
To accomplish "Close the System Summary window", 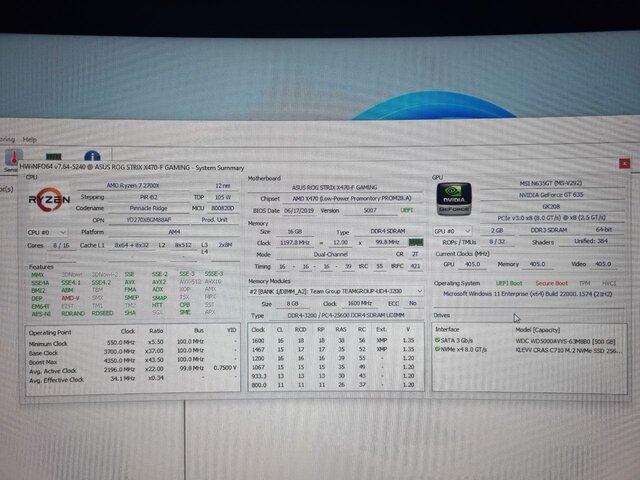I will point(624,162).
